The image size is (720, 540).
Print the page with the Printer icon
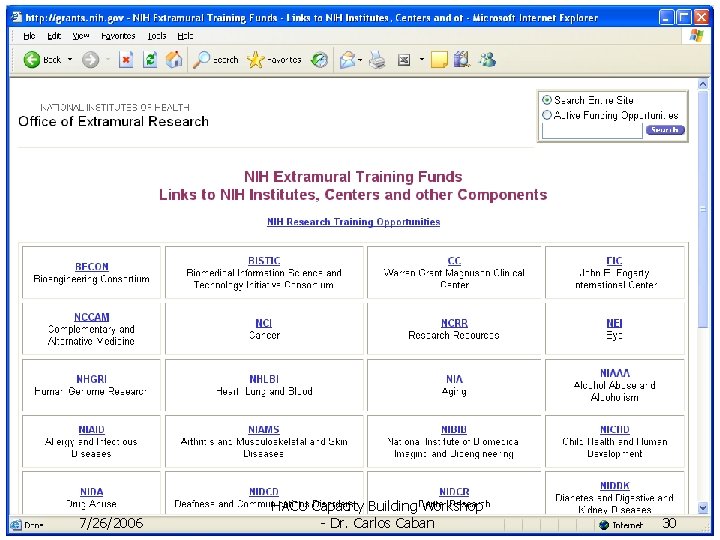[x=377, y=60]
